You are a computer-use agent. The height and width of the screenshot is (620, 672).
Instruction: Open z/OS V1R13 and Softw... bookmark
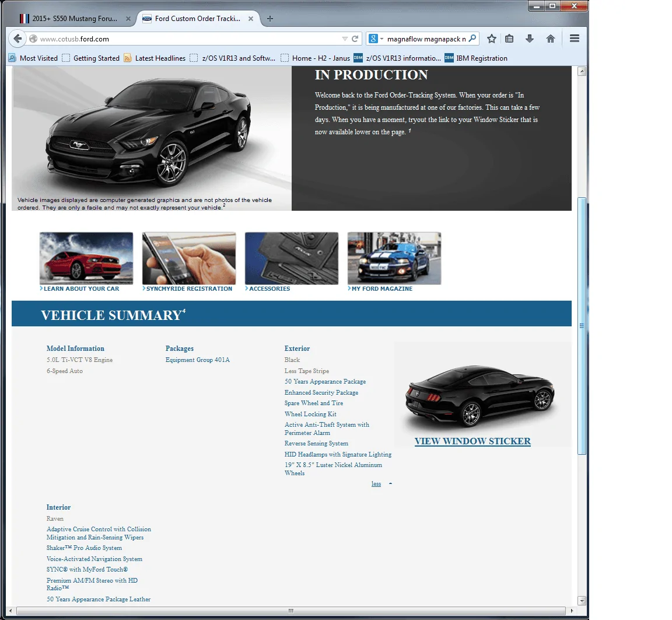233,58
